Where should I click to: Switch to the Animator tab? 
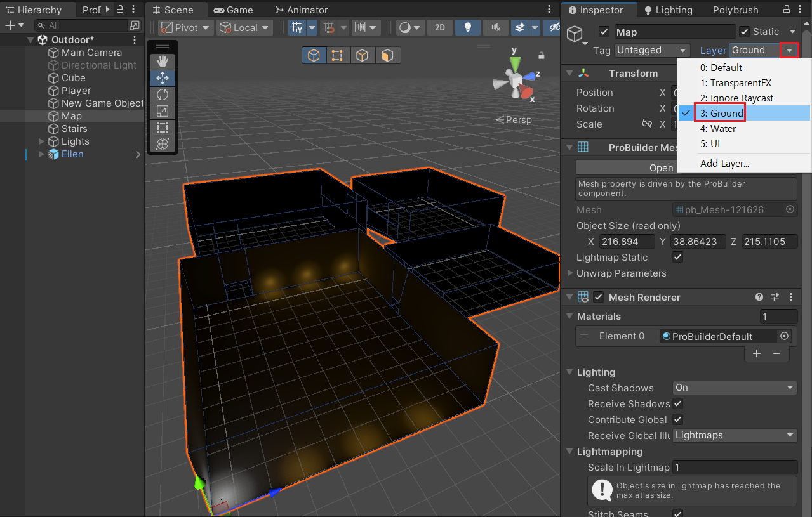point(301,10)
